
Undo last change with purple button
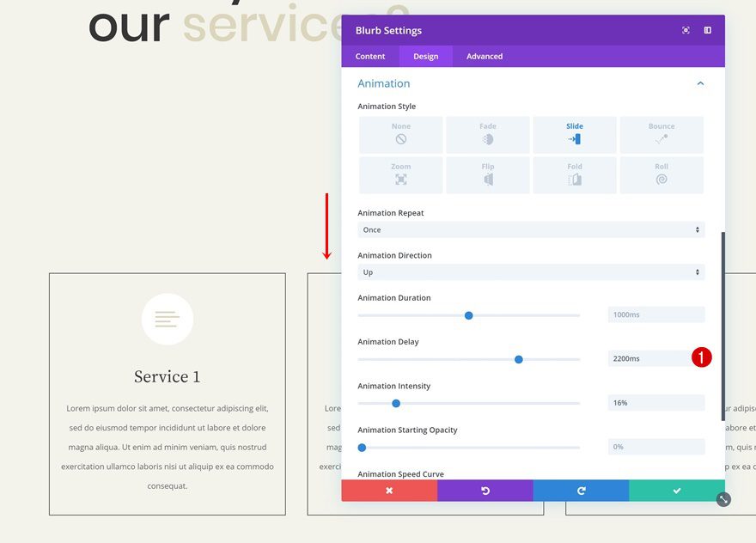[485, 491]
